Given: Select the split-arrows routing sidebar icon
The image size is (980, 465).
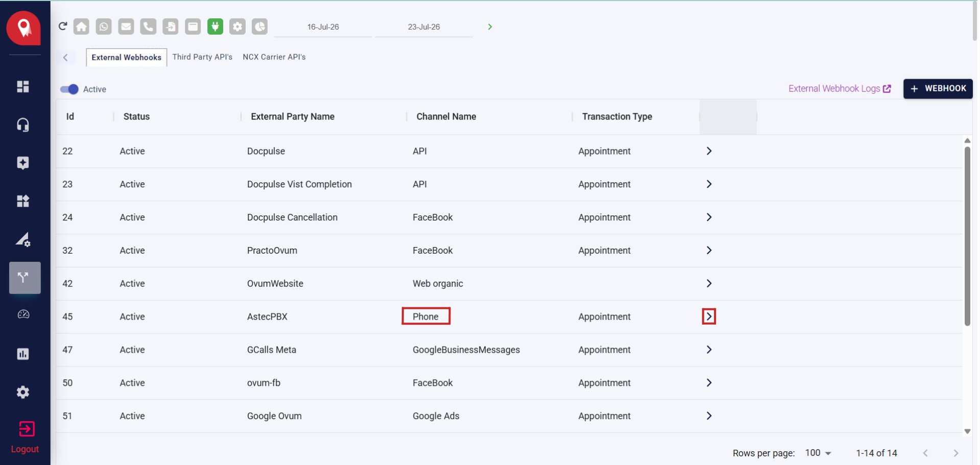Looking at the screenshot, I should coord(25,278).
